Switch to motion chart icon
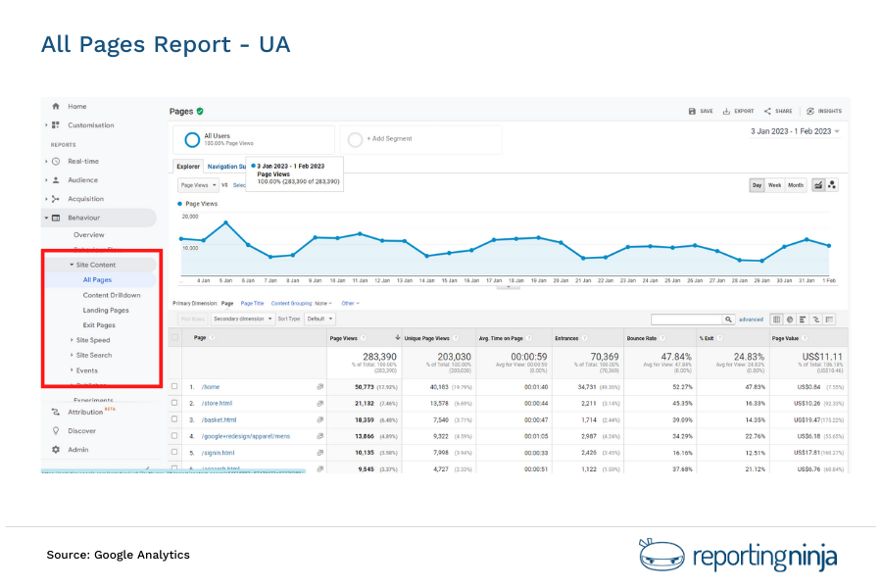882x588 pixels. click(832, 185)
